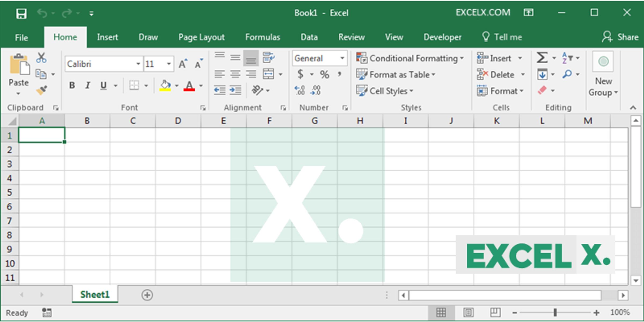Expand Format as Table menu

[x=396, y=75]
